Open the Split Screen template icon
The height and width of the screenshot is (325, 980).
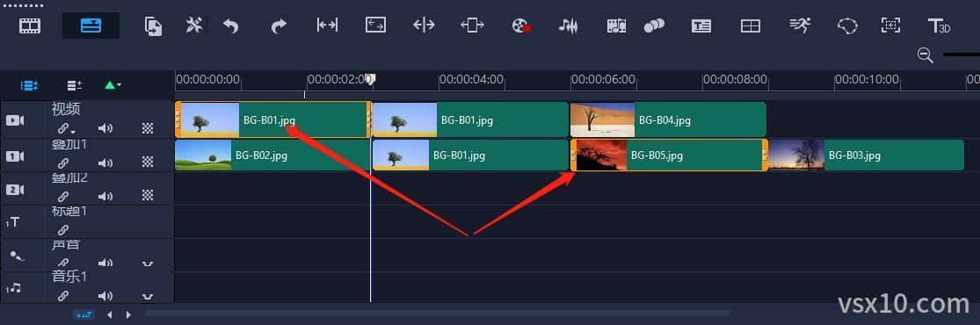(x=750, y=25)
